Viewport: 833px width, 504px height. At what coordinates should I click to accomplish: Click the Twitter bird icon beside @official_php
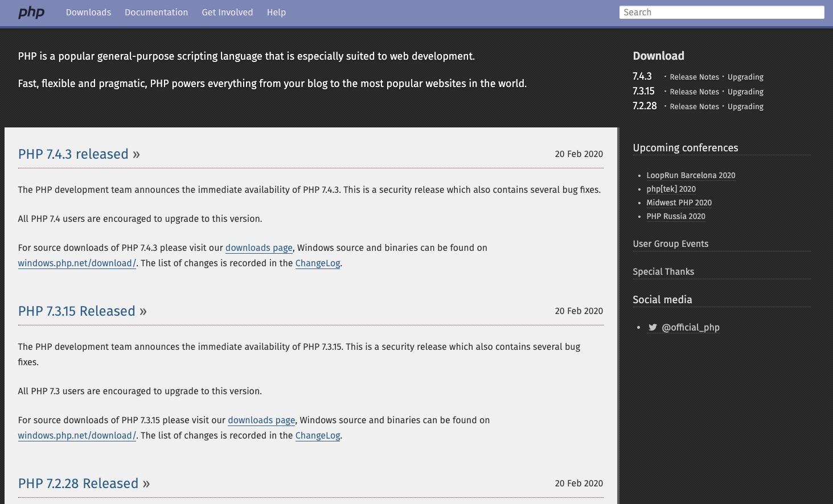(653, 327)
